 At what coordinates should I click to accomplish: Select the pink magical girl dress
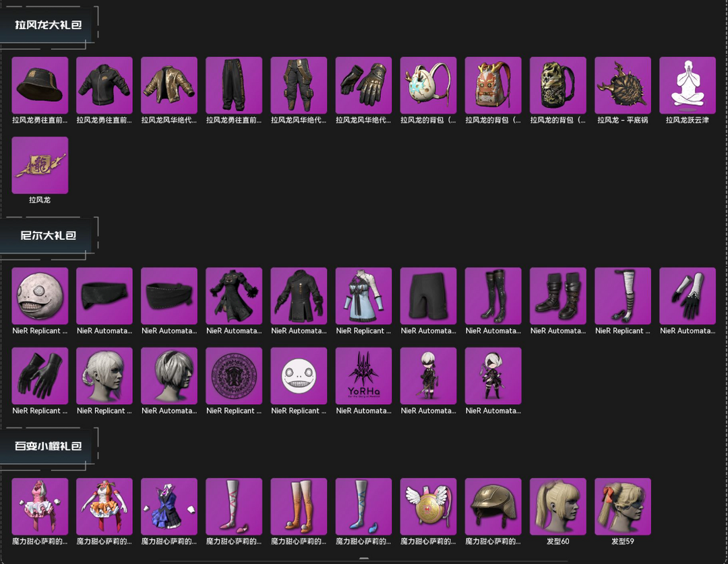[40, 507]
